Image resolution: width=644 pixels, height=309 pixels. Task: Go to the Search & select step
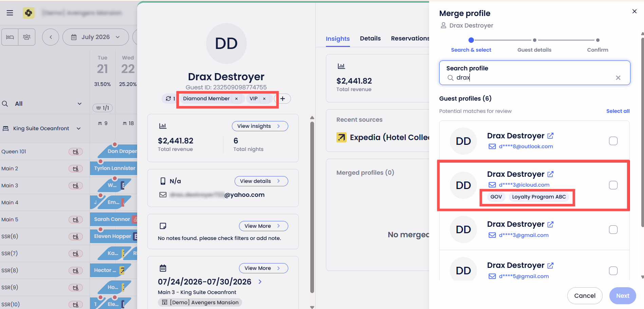click(471, 45)
